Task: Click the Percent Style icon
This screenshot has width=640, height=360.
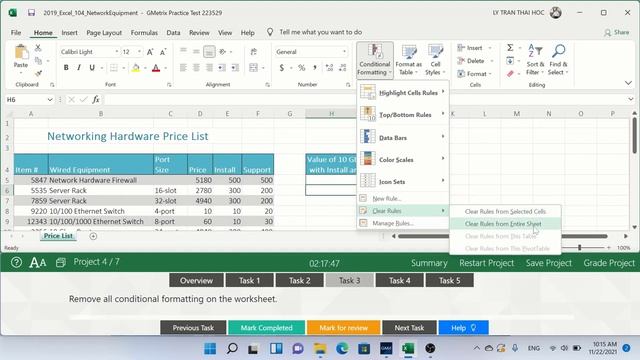Action: tap(302, 68)
